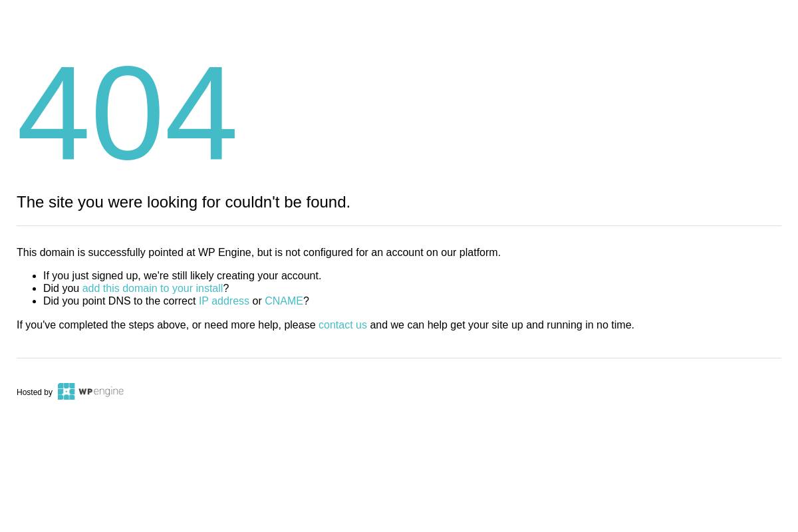Viewport: 798px width, 532px height.
Task: Click the zero in the 404 heading
Action: pos(126,113)
